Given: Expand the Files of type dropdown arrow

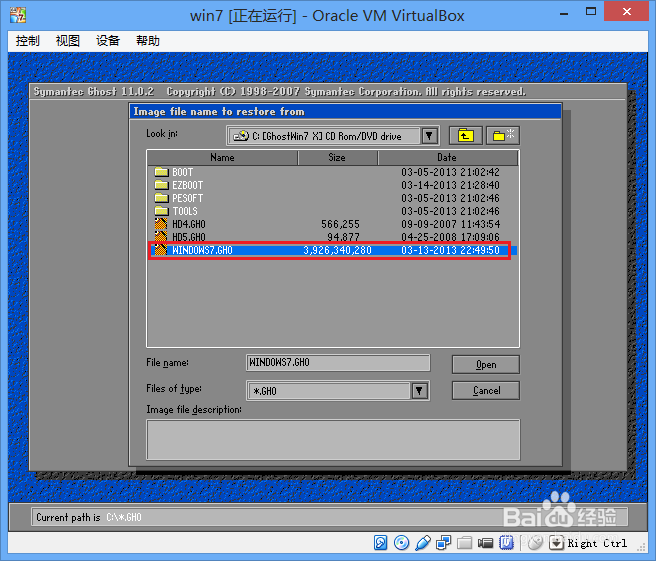Looking at the screenshot, I should click(x=419, y=391).
